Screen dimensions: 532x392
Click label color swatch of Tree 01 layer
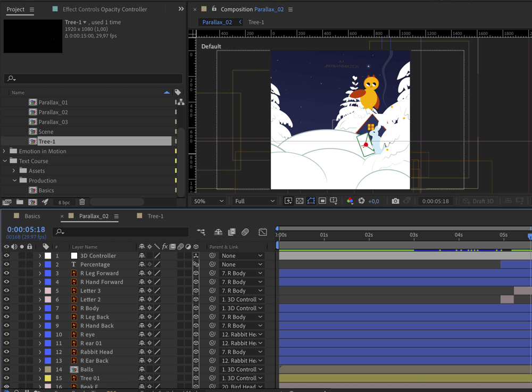[48, 378]
